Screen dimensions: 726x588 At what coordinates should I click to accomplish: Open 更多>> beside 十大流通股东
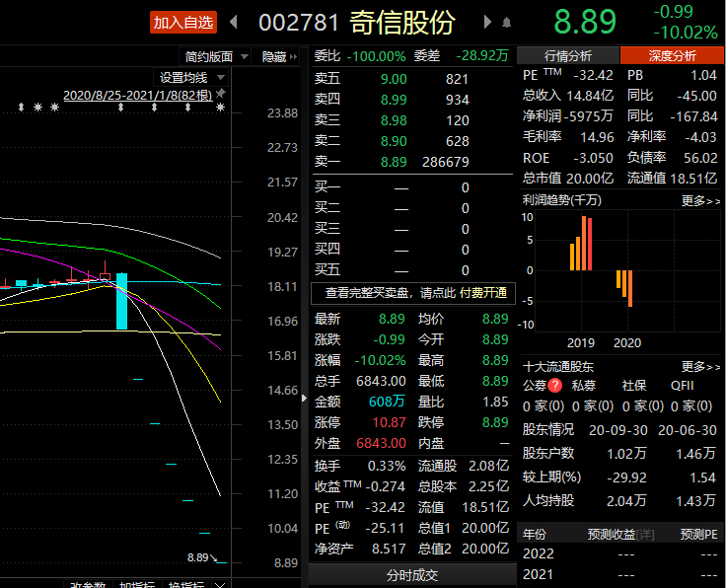coord(700,367)
